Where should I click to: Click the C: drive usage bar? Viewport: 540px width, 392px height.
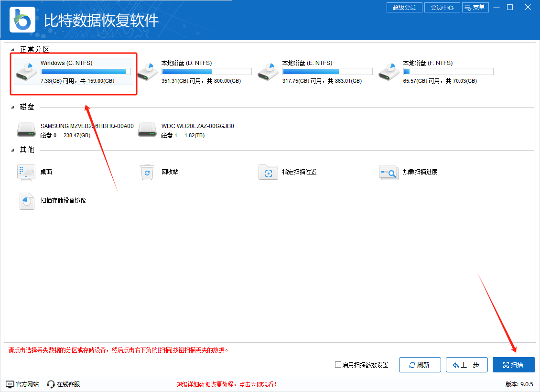[x=86, y=72]
